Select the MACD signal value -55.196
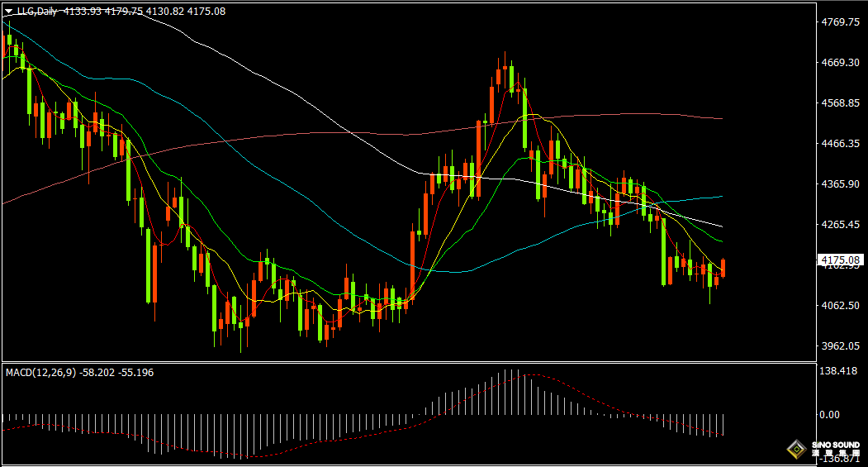Screen dimensions: 868x467 136,373
